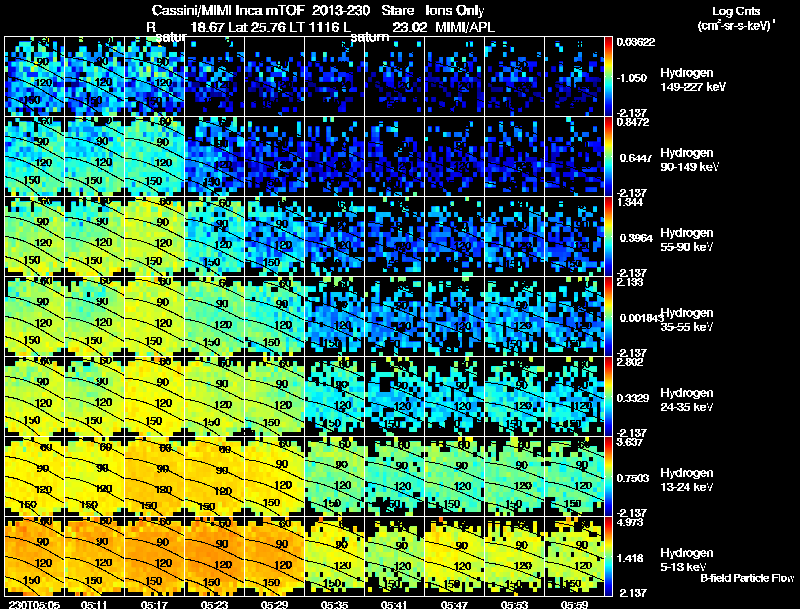Click the 90-149 keV panel at 05:59
This screenshot has width=800, height=609.
pos(575,156)
